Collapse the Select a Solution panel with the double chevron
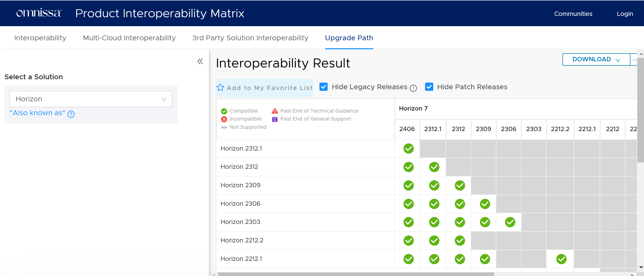The width and height of the screenshot is (644, 276). [x=200, y=61]
